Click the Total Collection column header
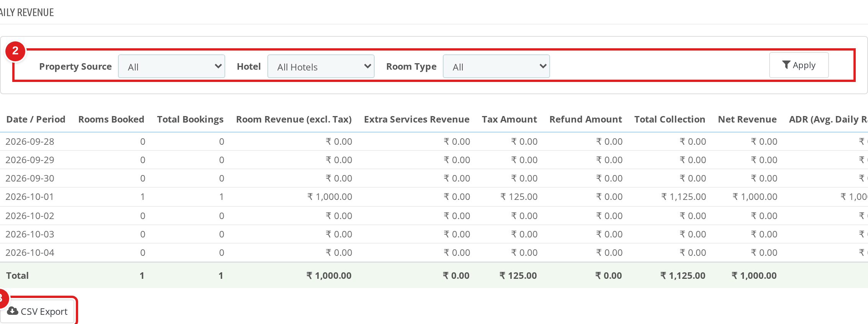This screenshot has height=324, width=868. 670,119
